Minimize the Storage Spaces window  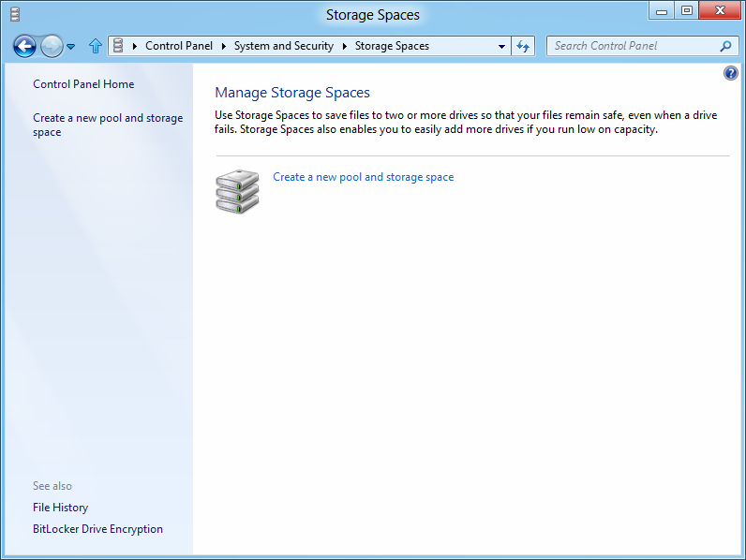point(662,11)
